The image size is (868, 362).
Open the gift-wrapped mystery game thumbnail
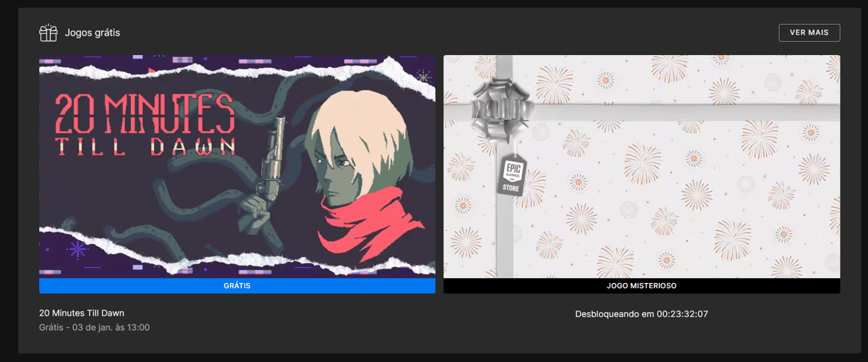tap(642, 167)
